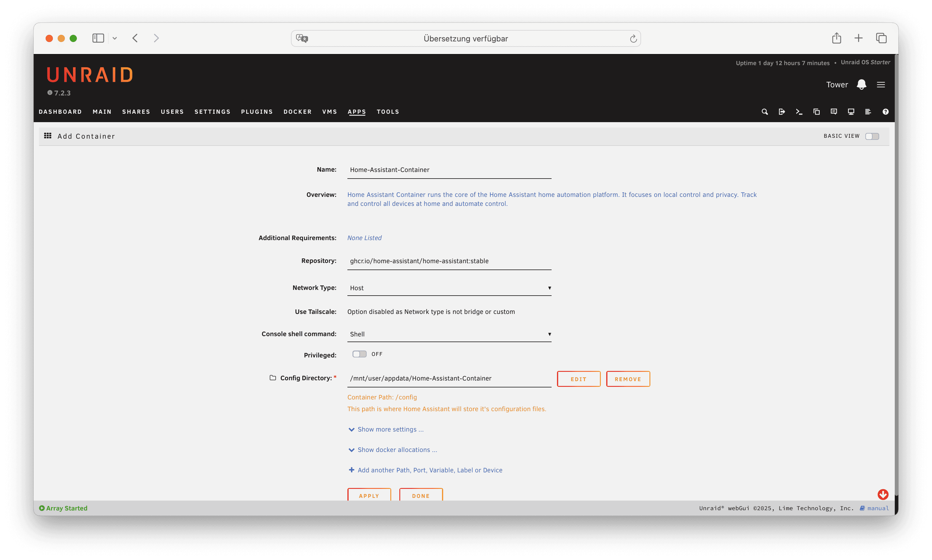This screenshot has width=932, height=560.
Task: Remove the Config Directory path
Action: (627, 379)
